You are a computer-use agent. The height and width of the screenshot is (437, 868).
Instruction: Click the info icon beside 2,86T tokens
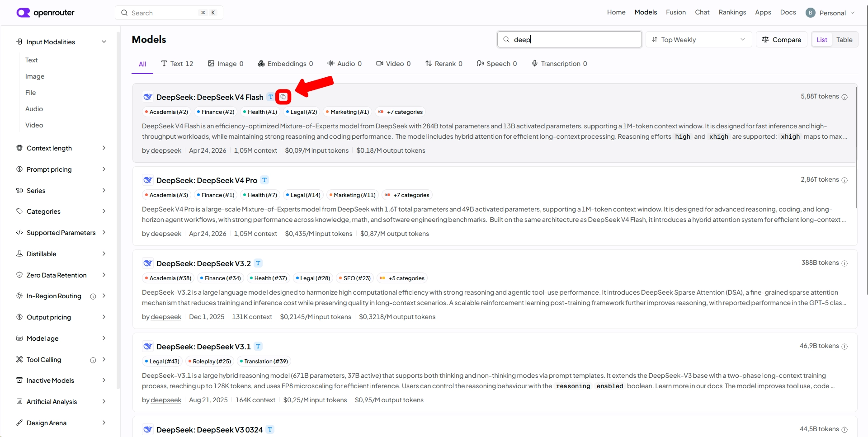(x=844, y=180)
